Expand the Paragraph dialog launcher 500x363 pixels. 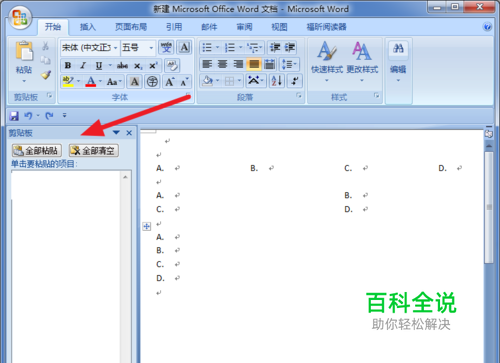point(299,96)
